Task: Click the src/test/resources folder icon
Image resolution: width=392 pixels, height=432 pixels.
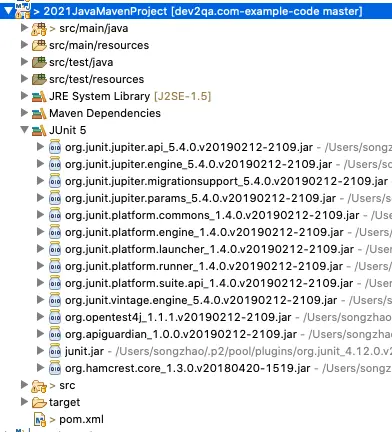Action: pyautogui.click(x=39, y=79)
